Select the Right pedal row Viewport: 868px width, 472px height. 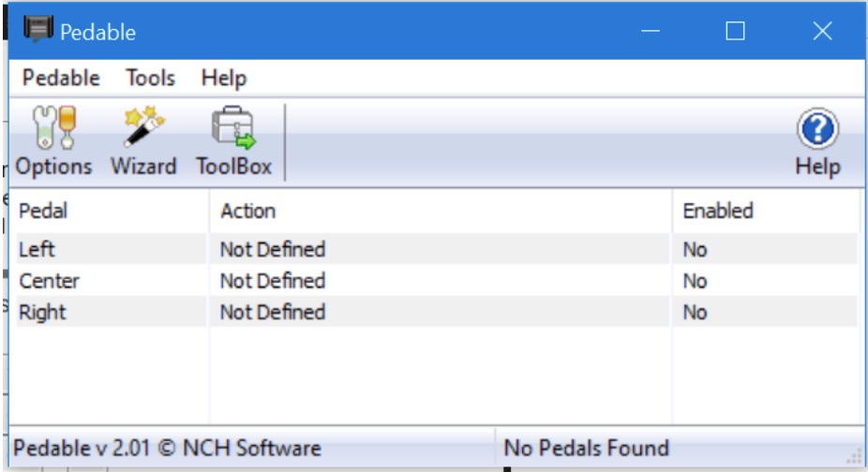41,312
